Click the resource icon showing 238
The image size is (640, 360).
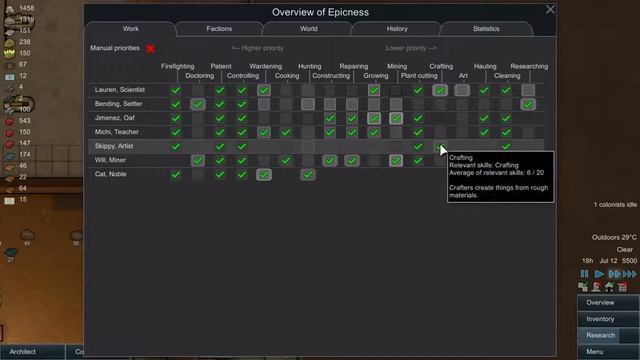tap(9, 42)
